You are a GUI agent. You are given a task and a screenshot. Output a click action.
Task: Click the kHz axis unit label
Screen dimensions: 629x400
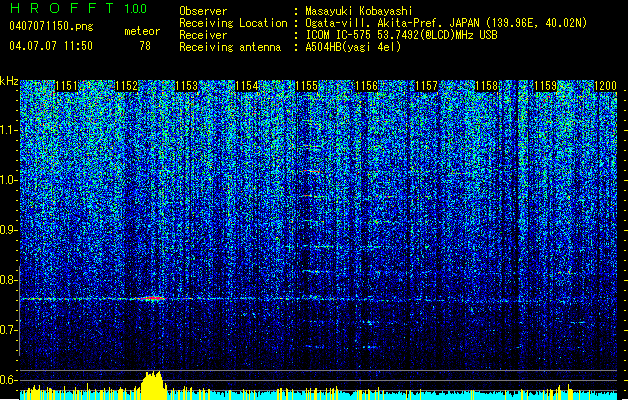pos(9,81)
